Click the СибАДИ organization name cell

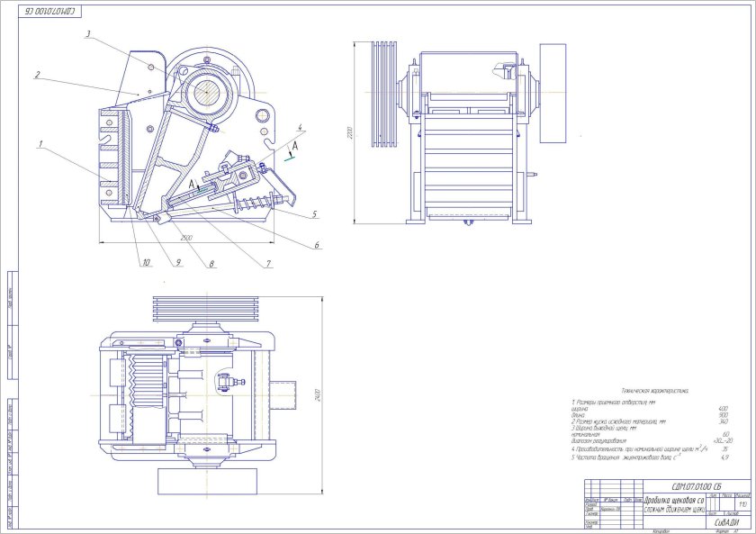tap(728, 521)
